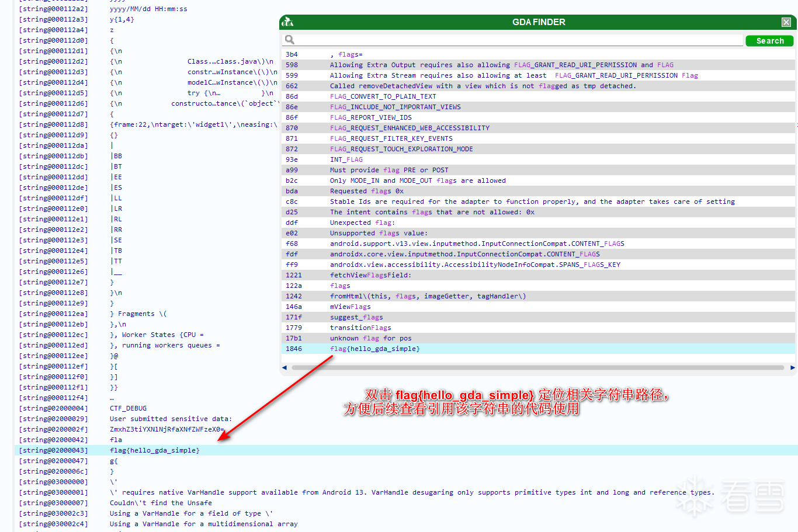
Task: Close the GDA FINDER window
Action: [786, 22]
